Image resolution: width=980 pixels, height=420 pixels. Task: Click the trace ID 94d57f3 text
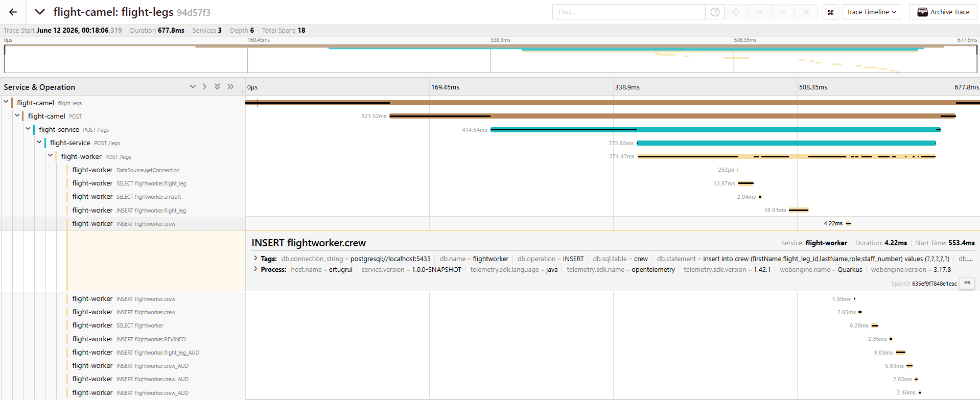(x=194, y=12)
